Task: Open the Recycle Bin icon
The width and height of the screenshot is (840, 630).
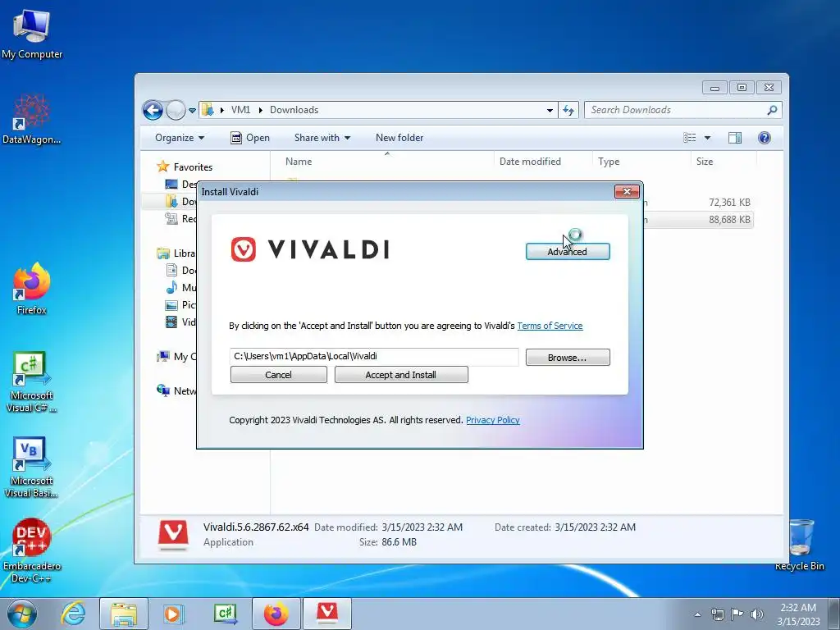Action: click(800, 545)
